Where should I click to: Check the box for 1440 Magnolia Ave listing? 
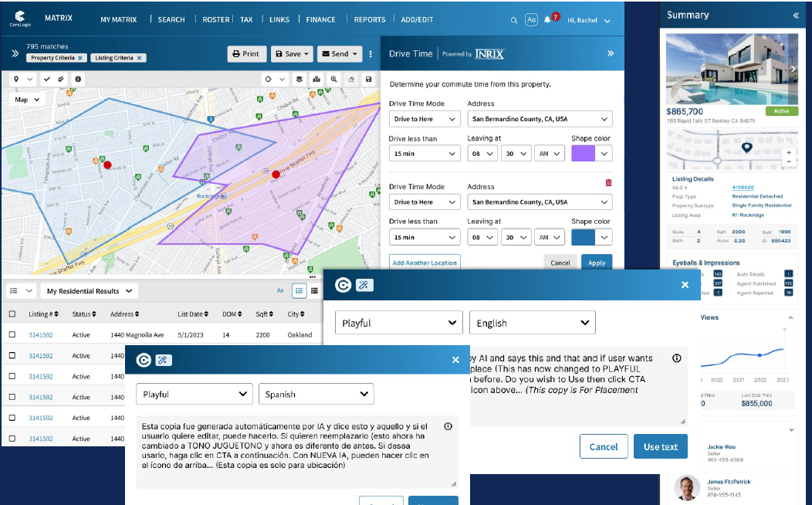coord(12,335)
